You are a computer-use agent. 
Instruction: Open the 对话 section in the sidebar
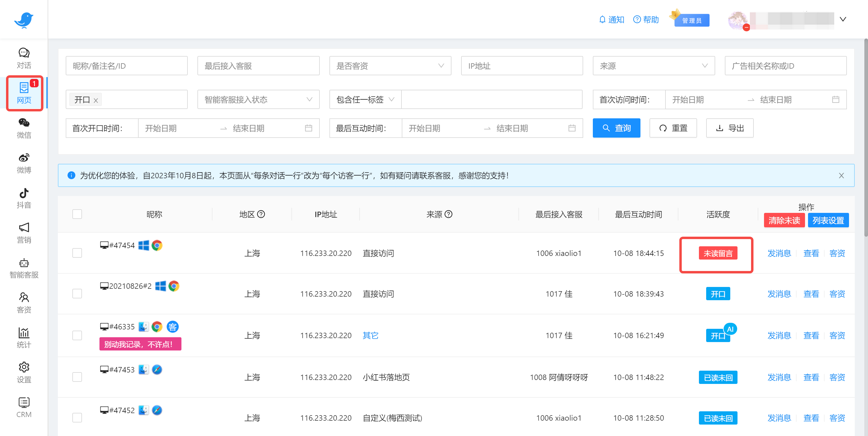coord(24,58)
